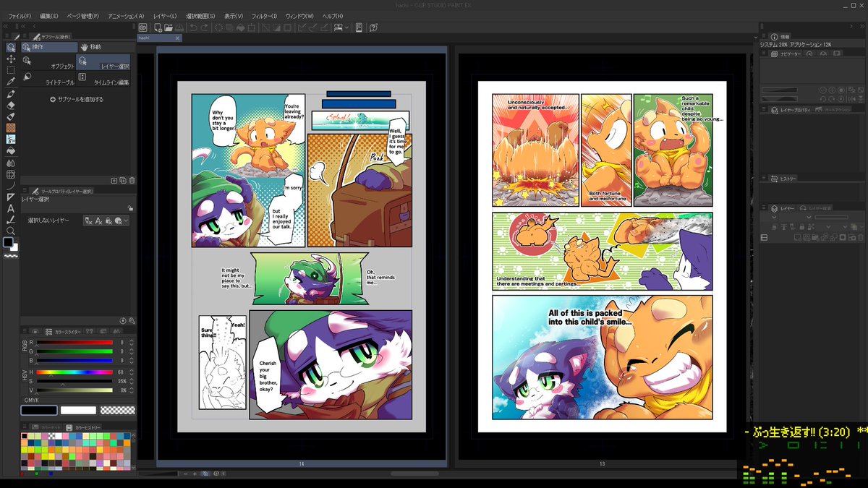The image size is (868, 488).
Task: Open the ファイル(F) menu
Action: click(x=20, y=15)
